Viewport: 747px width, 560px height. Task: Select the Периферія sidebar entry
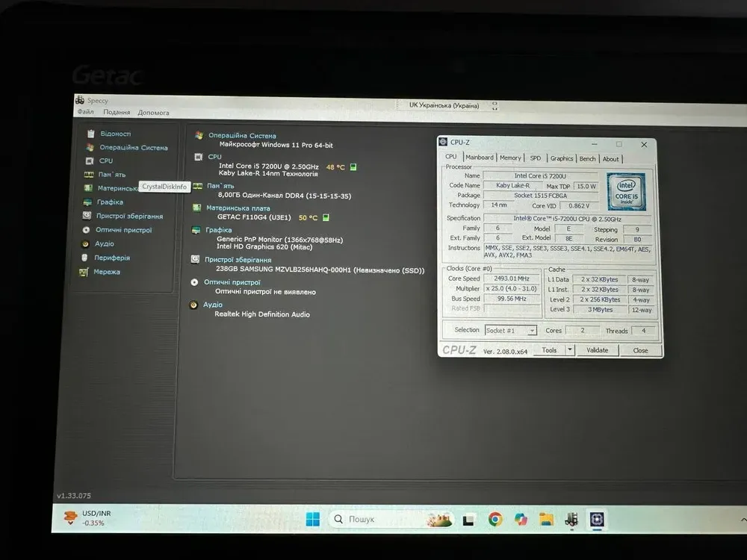tap(111, 258)
